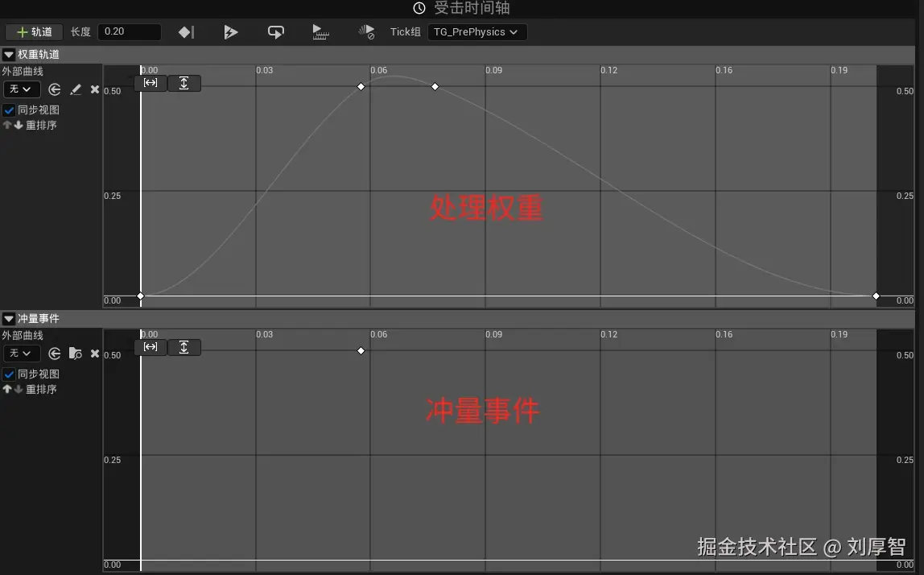The image size is (924, 575).
Task: Click 重排序 label in 权重轨道 track
Action: tap(41, 125)
